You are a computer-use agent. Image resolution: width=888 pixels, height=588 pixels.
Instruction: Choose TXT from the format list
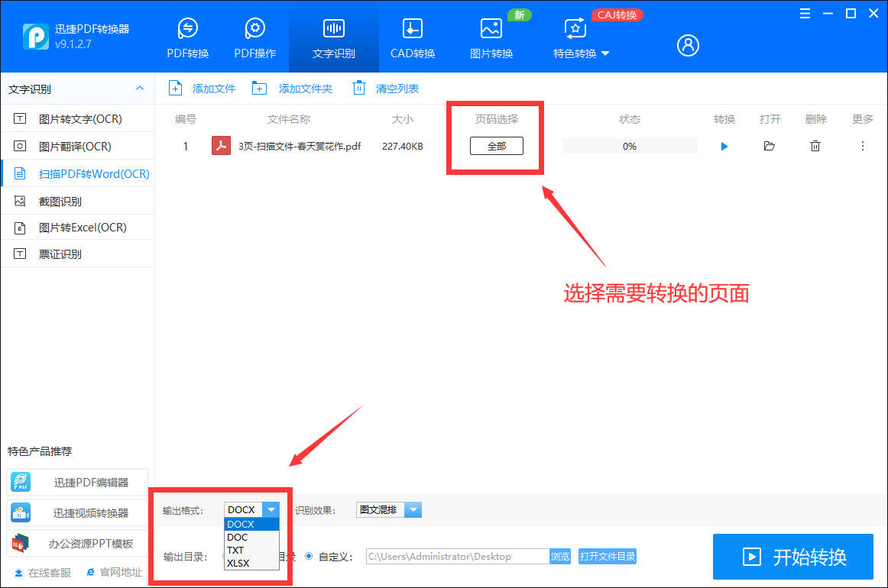pos(252,550)
